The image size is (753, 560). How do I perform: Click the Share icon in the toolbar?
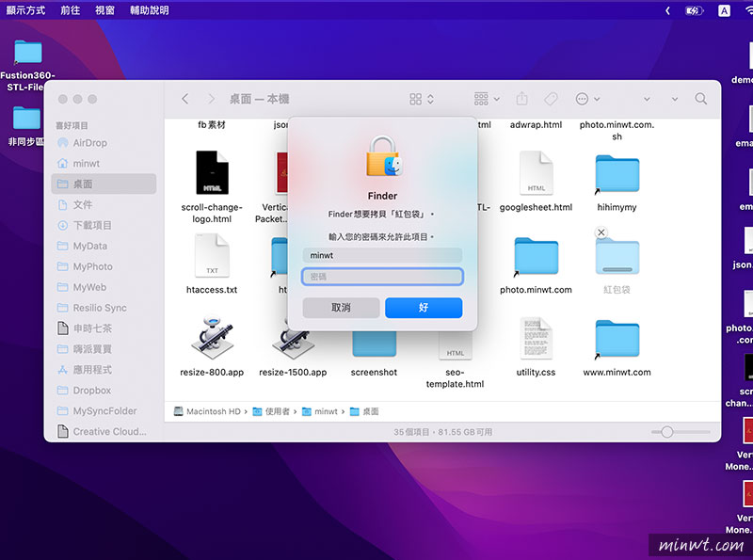[521, 98]
